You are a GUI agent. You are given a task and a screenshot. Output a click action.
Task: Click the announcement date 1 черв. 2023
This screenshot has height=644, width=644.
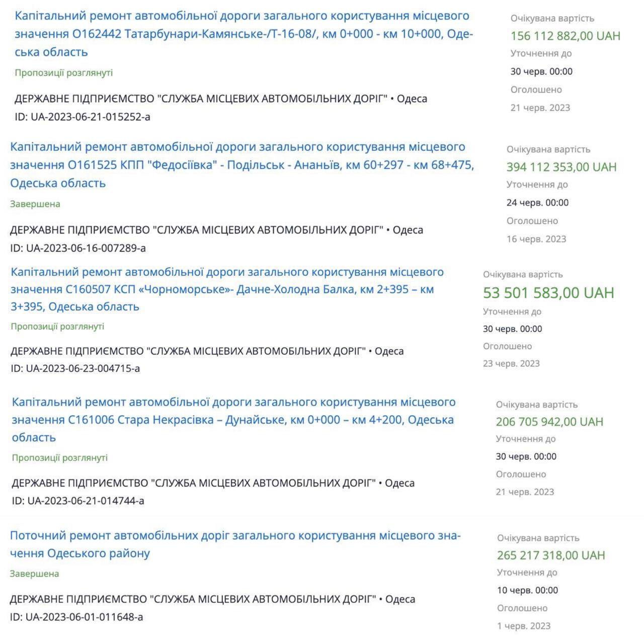[x=523, y=626]
